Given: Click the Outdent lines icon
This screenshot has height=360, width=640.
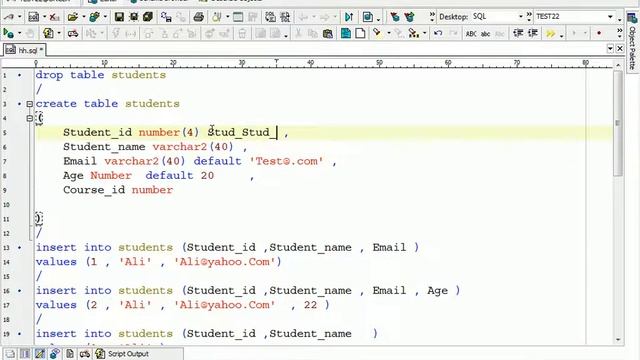Looking at the screenshot, I should tap(533, 33).
